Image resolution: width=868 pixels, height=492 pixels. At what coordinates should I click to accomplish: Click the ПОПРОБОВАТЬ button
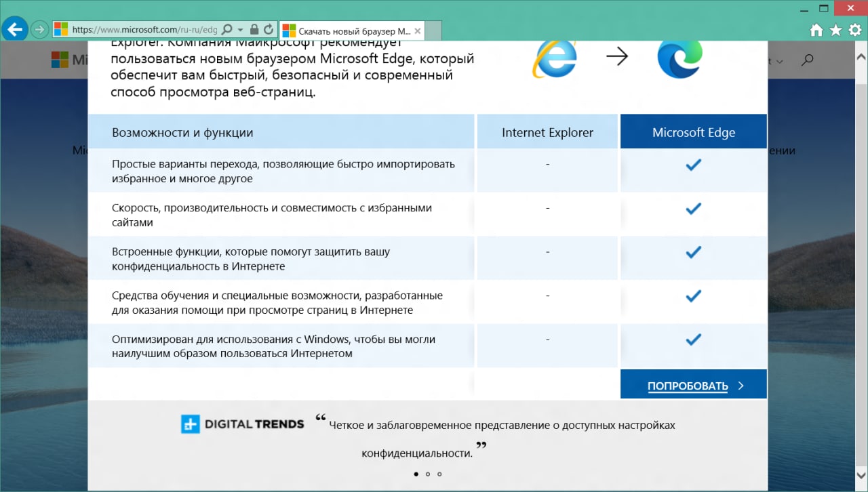click(x=693, y=384)
